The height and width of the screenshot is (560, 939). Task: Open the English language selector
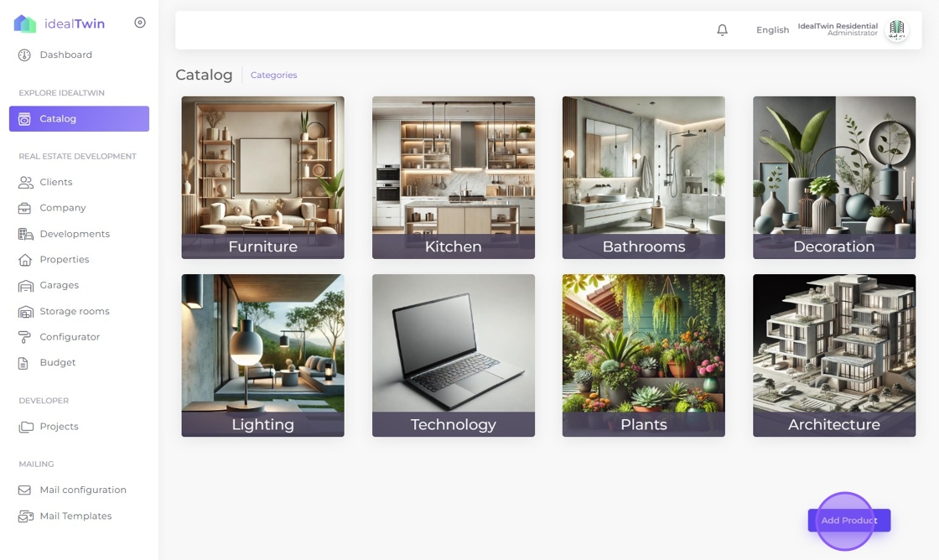point(772,30)
